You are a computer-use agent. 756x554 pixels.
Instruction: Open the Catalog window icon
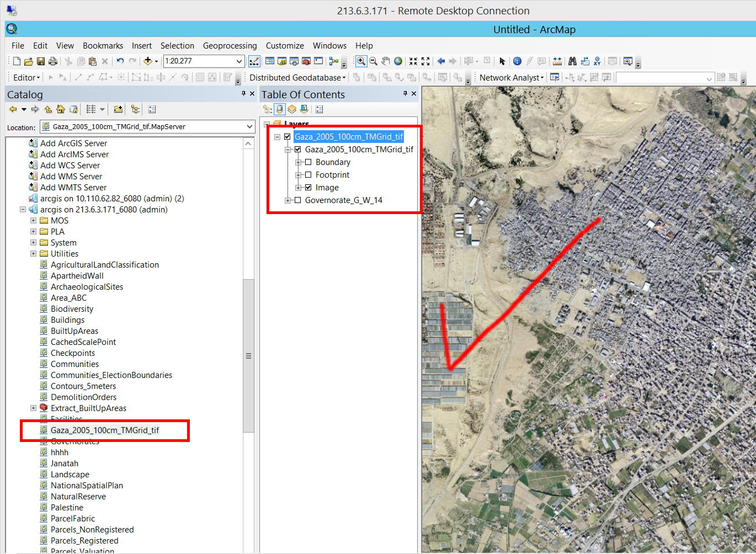(282, 61)
